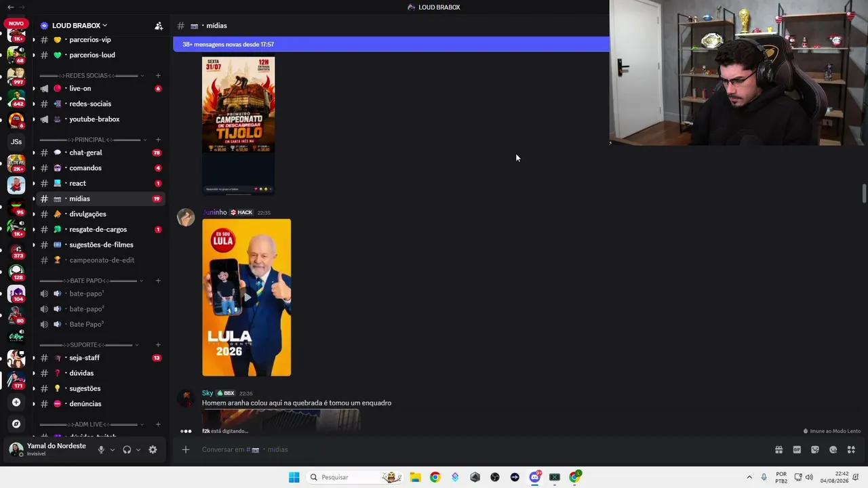Show hidden system tray icons
The image size is (868, 488).
[749, 477]
